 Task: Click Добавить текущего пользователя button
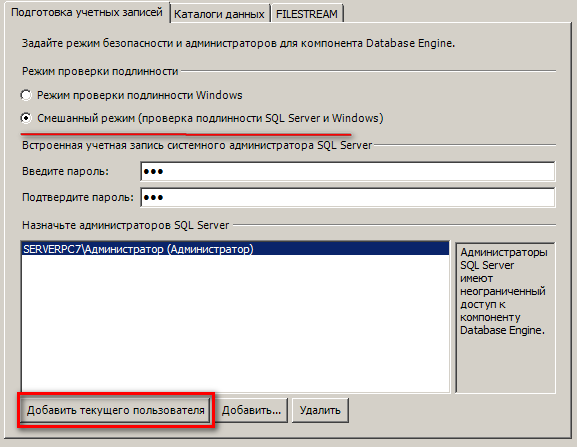(x=116, y=410)
